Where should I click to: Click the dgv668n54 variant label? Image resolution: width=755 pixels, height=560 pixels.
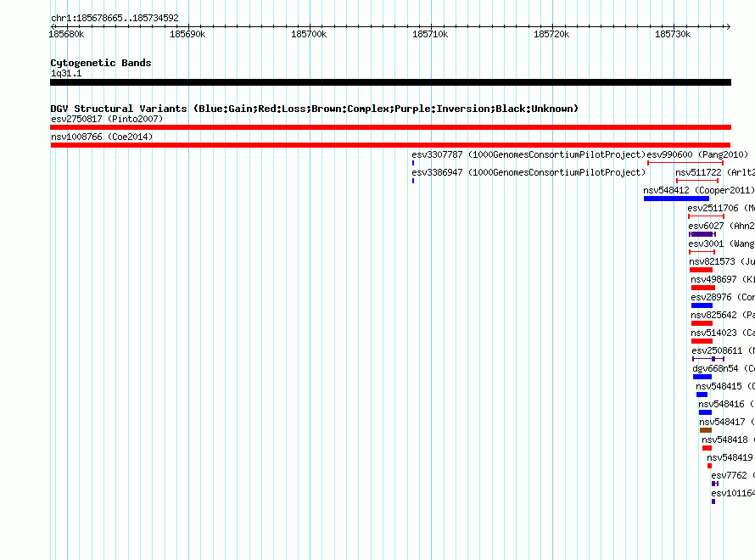click(x=724, y=368)
